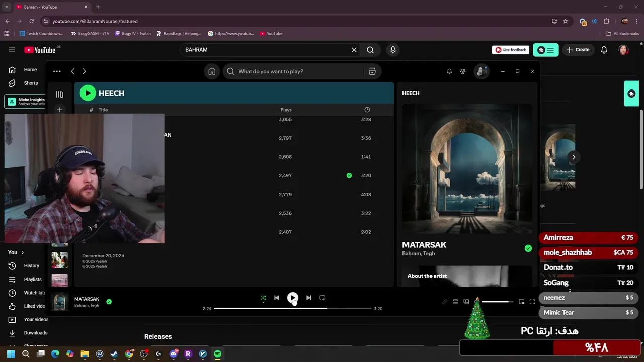Open Spotify notifications bell

[449, 71]
